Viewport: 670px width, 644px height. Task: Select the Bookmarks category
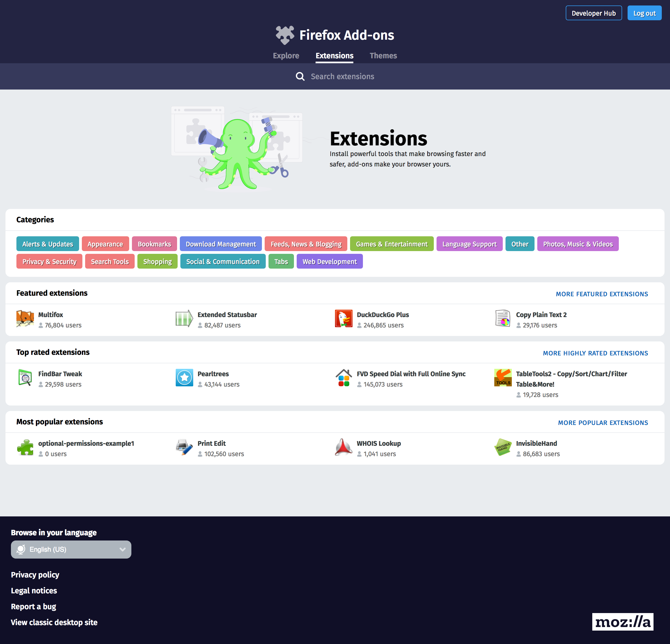pos(155,244)
